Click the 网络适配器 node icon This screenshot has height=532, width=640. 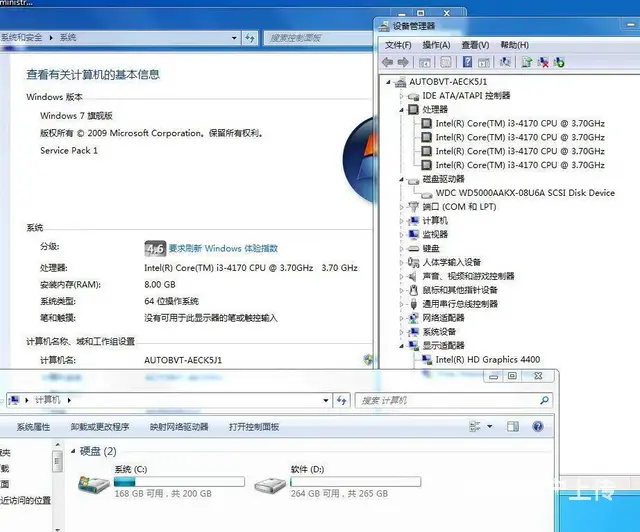click(x=413, y=318)
